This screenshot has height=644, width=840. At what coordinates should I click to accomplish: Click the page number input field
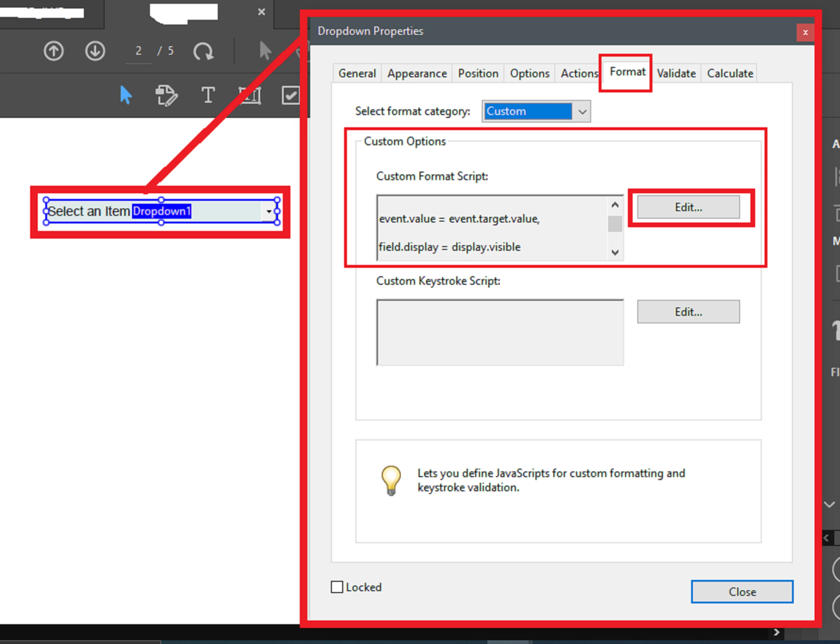coord(138,51)
